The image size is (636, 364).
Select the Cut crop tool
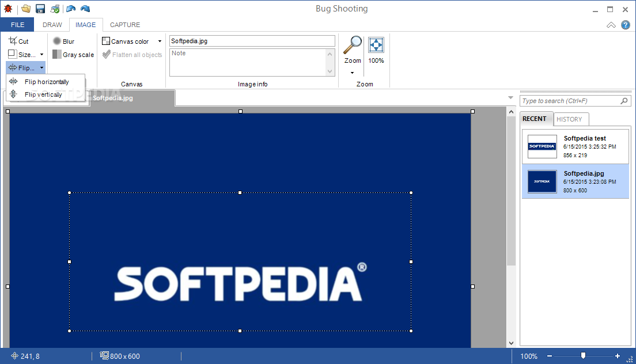point(18,41)
